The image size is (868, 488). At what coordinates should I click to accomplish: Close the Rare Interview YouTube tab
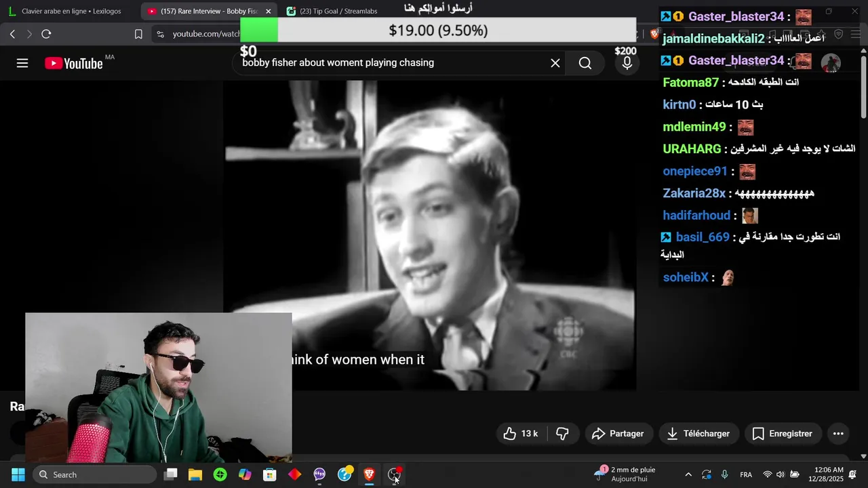tap(268, 11)
